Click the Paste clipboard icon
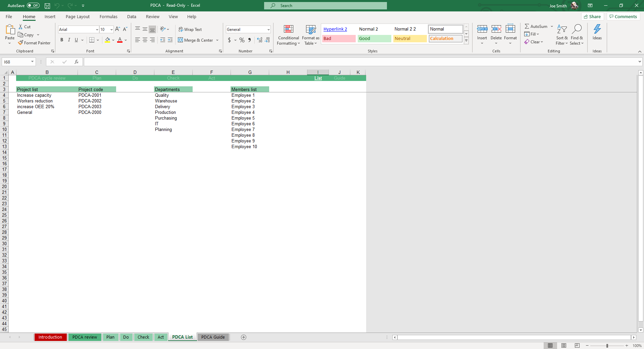The width and height of the screenshot is (644, 349). [x=10, y=30]
